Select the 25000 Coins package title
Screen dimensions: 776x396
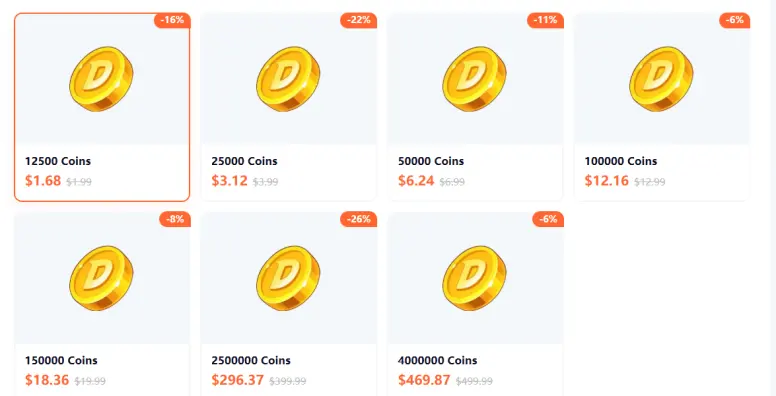(x=244, y=161)
